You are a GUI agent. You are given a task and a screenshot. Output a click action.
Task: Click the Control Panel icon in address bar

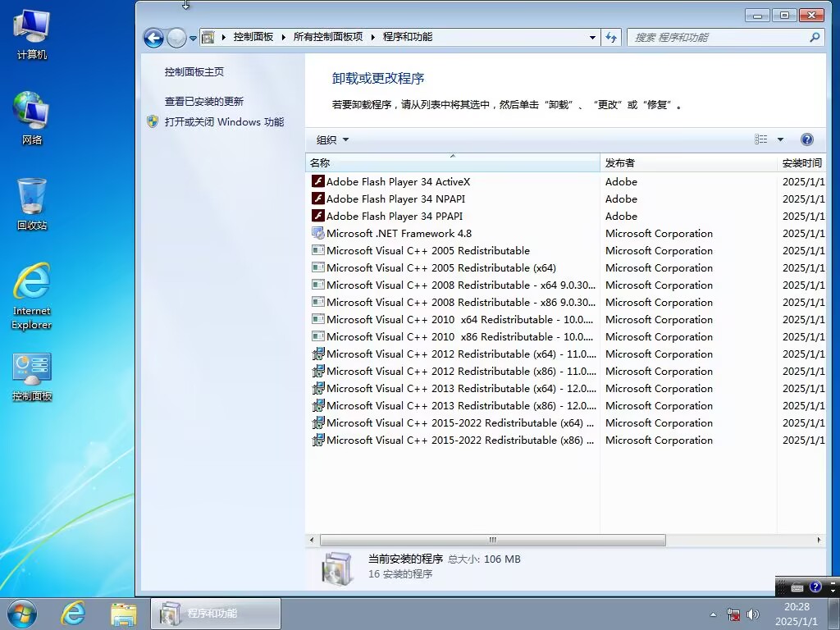pyautogui.click(x=208, y=37)
